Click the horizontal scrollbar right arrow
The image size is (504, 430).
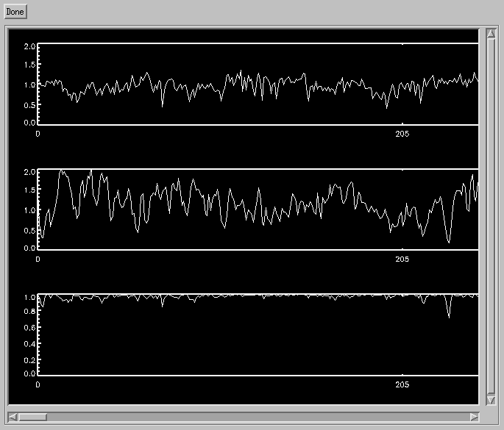pos(474,417)
